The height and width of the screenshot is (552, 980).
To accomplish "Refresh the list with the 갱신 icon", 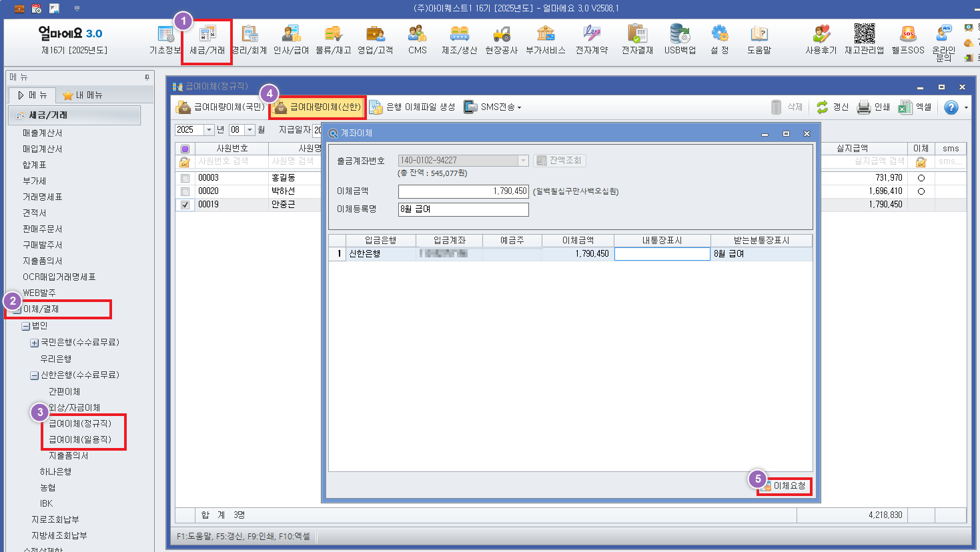I will 832,107.
